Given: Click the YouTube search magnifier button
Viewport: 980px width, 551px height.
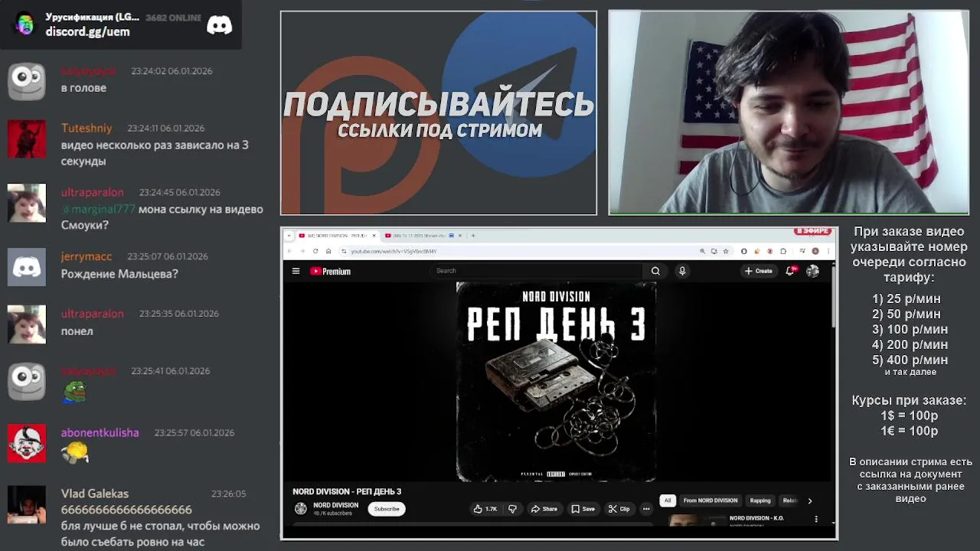Looking at the screenshot, I should coord(655,271).
